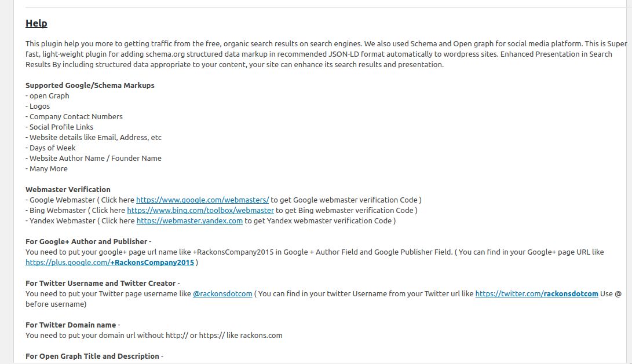Visit the webmaster.yandex.com link
Viewport: 632px width, 364px height.
click(189, 220)
